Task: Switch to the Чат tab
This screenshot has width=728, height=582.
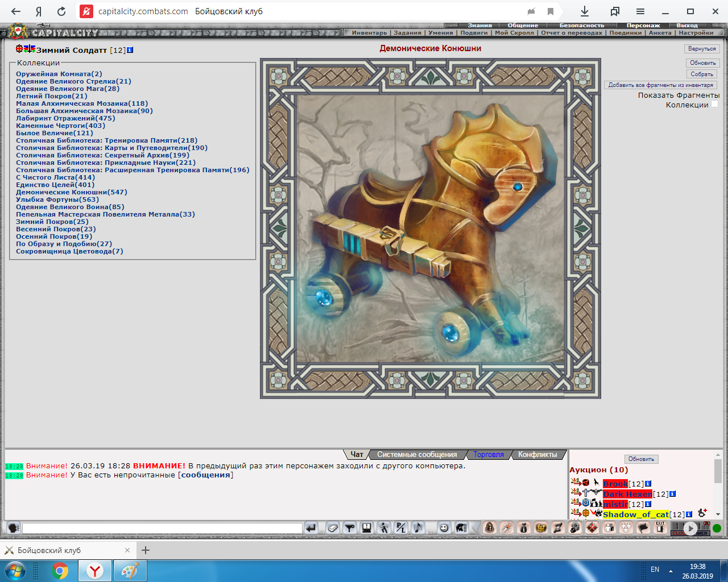Action: pyautogui.click(x=357, y=455)
